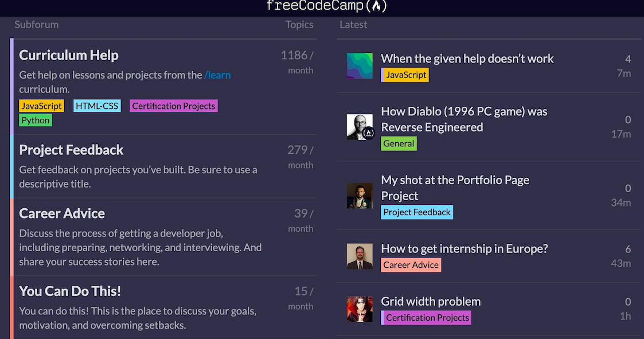Click '15 / month' topic count
The width and height of the screenshot is (644, 339).
click(x=300, y=298)
